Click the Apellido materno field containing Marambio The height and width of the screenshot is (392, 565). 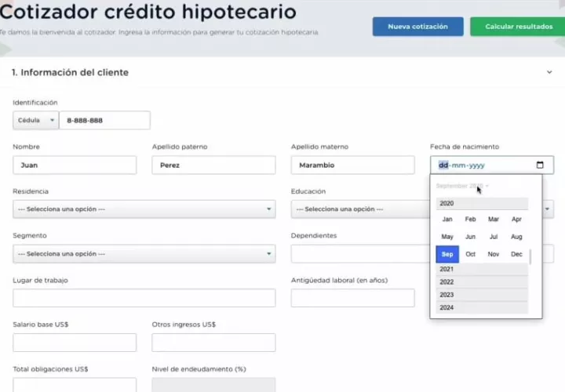click(x=353, y=165)
